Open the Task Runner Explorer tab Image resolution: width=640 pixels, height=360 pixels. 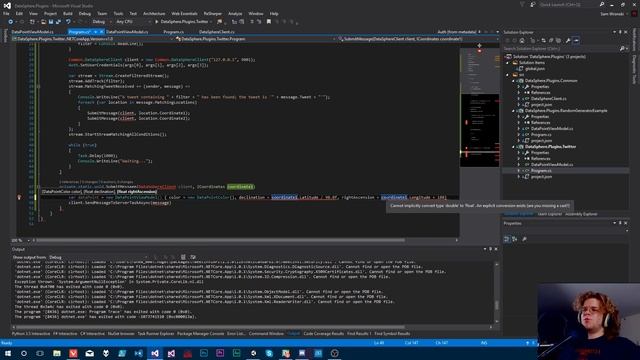[x=156, y=333]
